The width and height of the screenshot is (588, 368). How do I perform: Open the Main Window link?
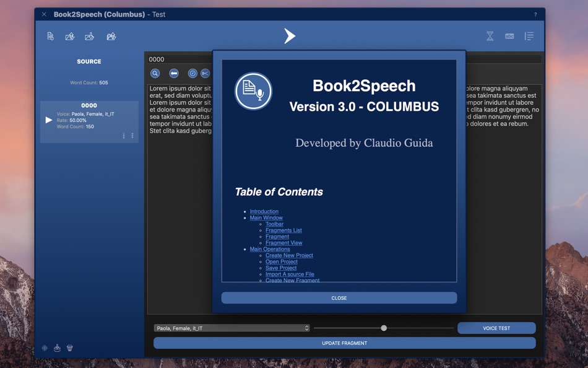[x=266, y=218]
